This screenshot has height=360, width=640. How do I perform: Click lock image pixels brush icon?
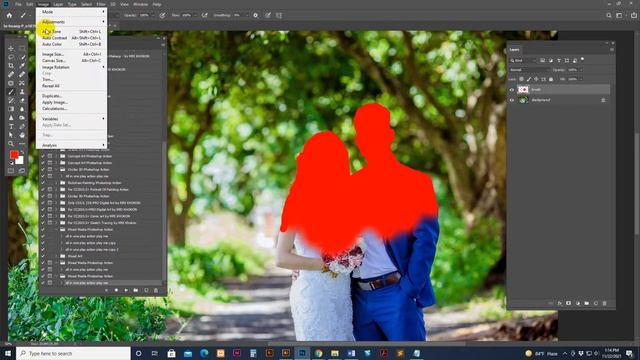pos(529,79)
